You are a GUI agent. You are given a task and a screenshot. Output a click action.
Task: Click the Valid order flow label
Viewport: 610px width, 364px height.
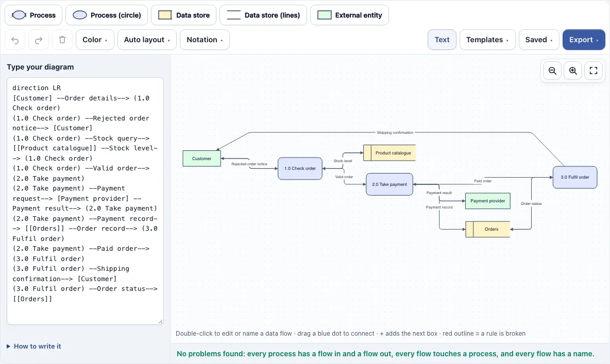(x=344, y=177)
